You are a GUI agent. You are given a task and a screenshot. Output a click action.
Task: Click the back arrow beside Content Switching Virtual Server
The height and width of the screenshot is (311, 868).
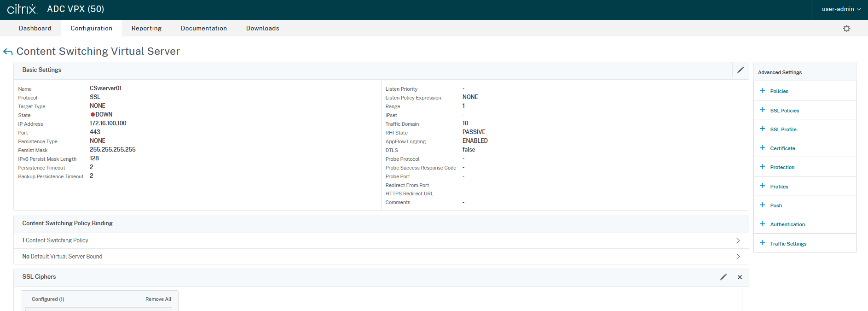(x=8, y=52)
